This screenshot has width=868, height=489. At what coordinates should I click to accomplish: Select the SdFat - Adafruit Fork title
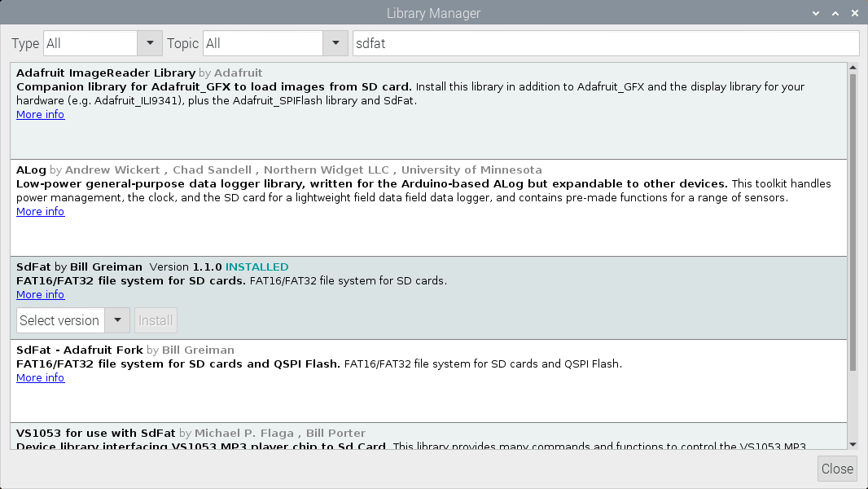tap(80, 350)
